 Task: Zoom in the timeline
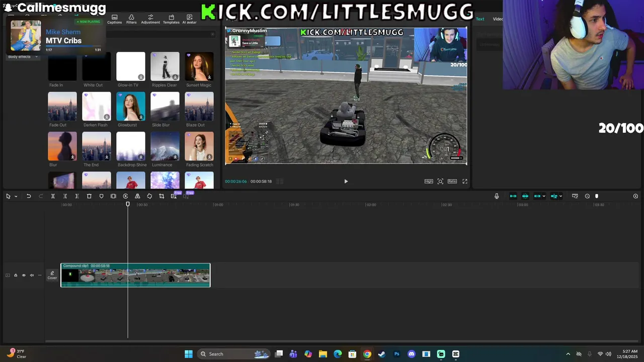coord(635,196)
